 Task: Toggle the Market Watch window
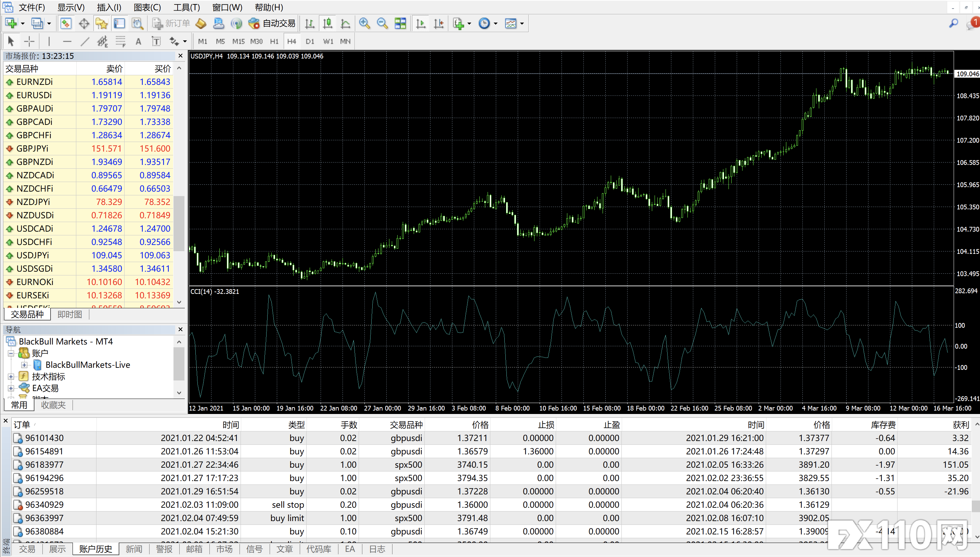tap(66, 23)
